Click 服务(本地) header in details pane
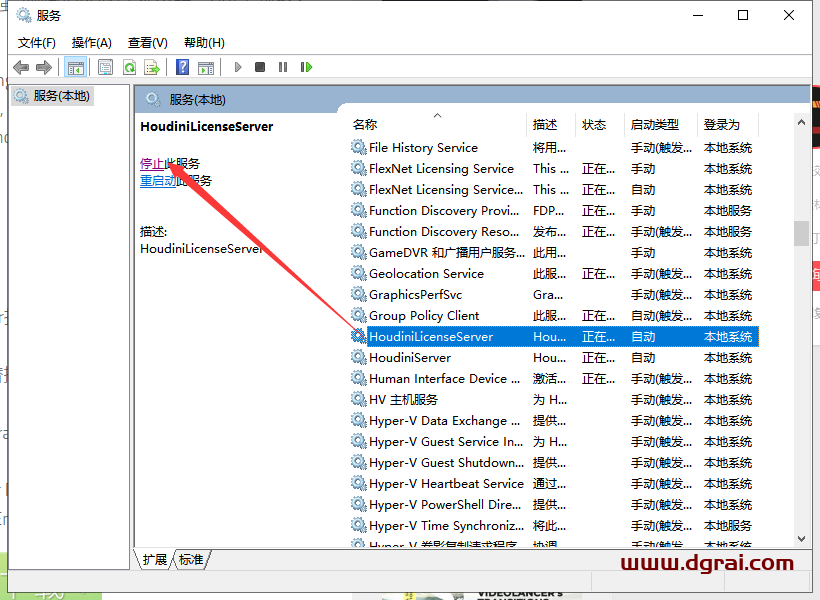820x600 pixels. tap(197, 100)
